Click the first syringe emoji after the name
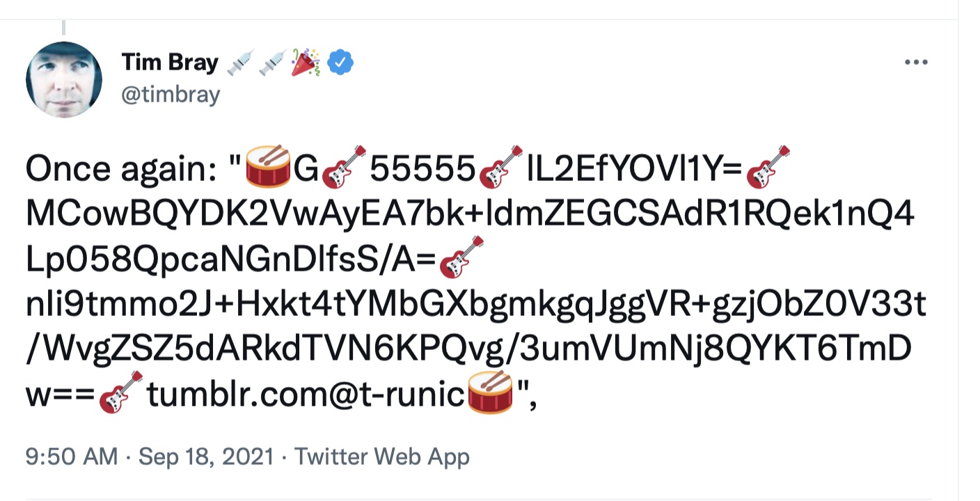 point(239,63)
